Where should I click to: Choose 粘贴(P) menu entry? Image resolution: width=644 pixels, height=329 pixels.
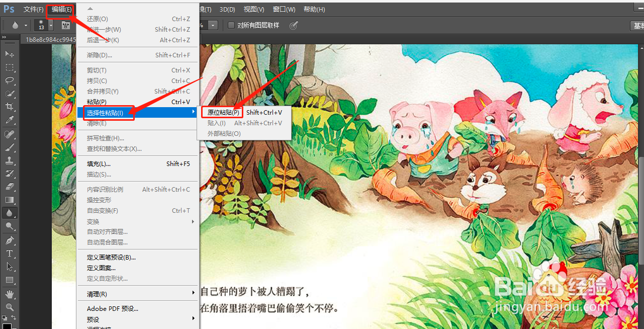click(x=137, y=102)
